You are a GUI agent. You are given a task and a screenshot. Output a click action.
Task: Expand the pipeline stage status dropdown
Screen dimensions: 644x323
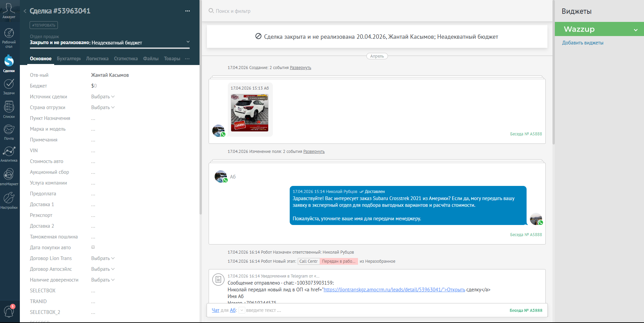coord(188,42)
